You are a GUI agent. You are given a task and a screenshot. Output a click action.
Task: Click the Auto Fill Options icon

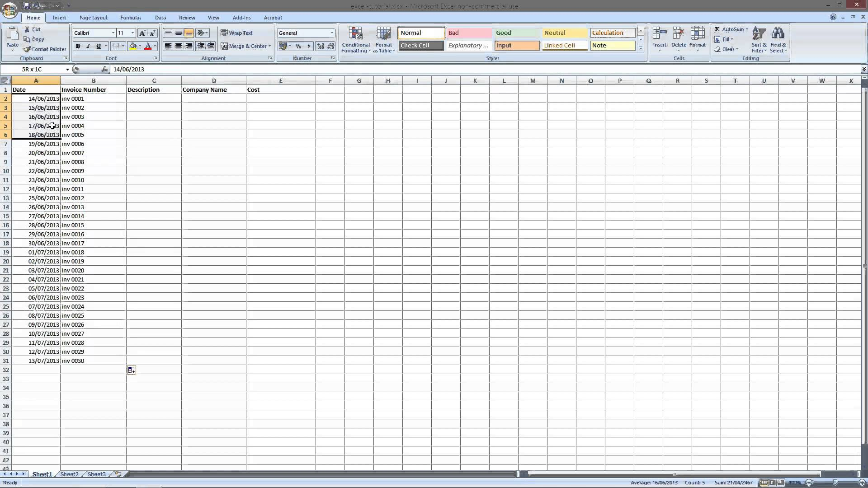[x=132, y=370]
